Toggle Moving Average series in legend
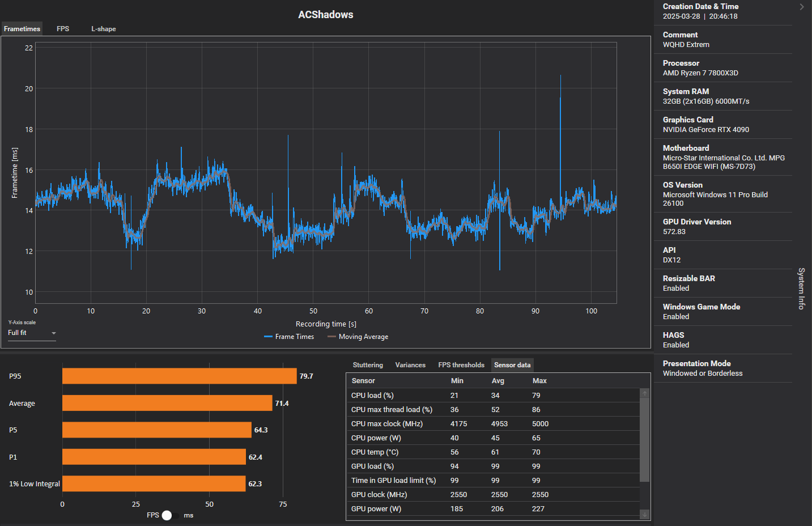The image size is (812, 526). pyautogui.click(x=358, y=337)
